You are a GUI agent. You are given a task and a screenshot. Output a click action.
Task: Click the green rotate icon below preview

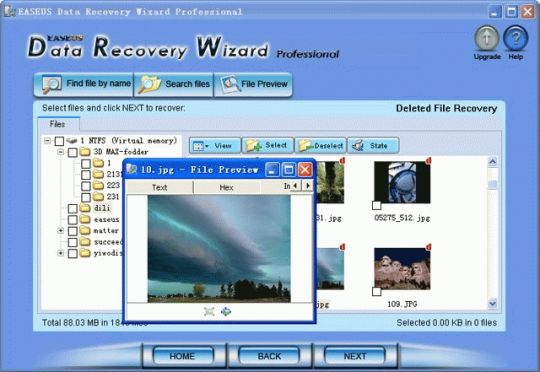(226, 312)
